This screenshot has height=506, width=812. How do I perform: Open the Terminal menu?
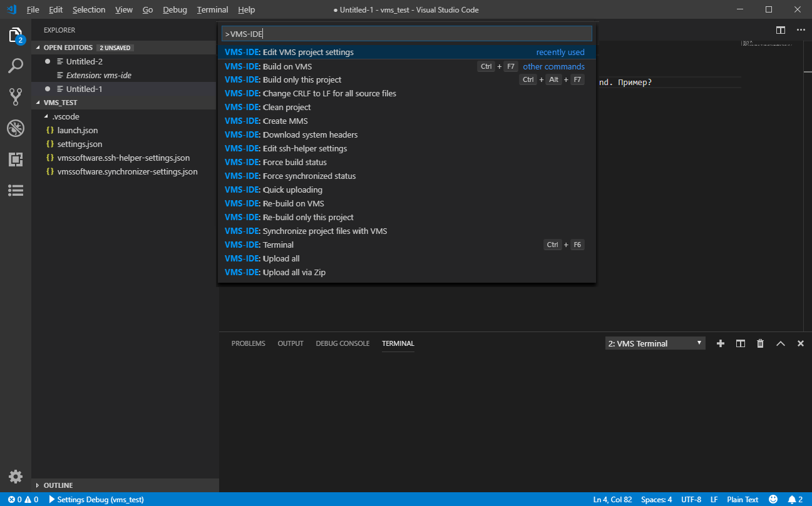[x=213, y=10]
